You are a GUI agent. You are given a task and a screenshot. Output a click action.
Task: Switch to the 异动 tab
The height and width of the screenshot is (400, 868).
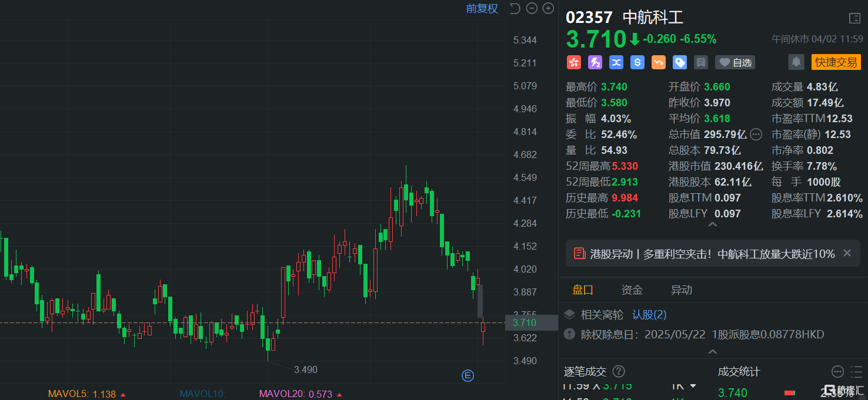682,290
